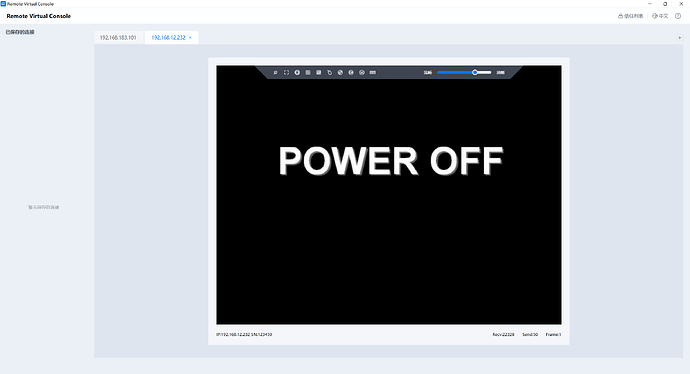Image resolution: width=690 pixels, height=374 pixels.
Task: Open the virtual keyboard icon in toolbar
Action: (x=373, y=73)
